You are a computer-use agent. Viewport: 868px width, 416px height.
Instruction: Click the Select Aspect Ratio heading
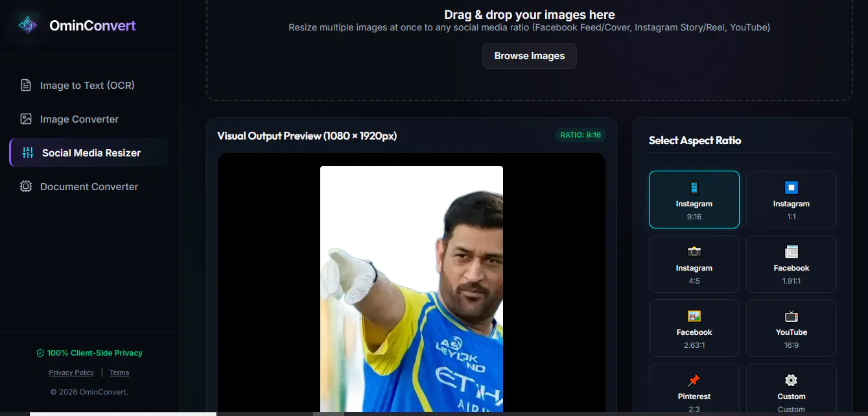point(695,140)
